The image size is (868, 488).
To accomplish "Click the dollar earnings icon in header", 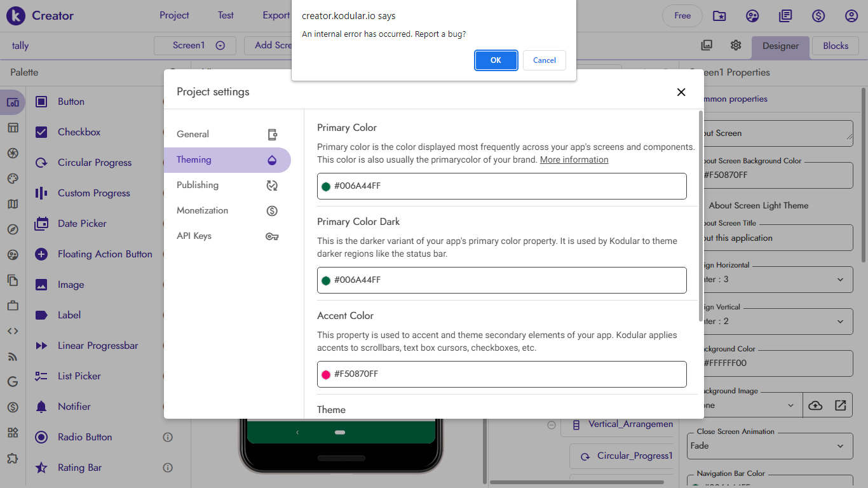I will coord(818,16).
